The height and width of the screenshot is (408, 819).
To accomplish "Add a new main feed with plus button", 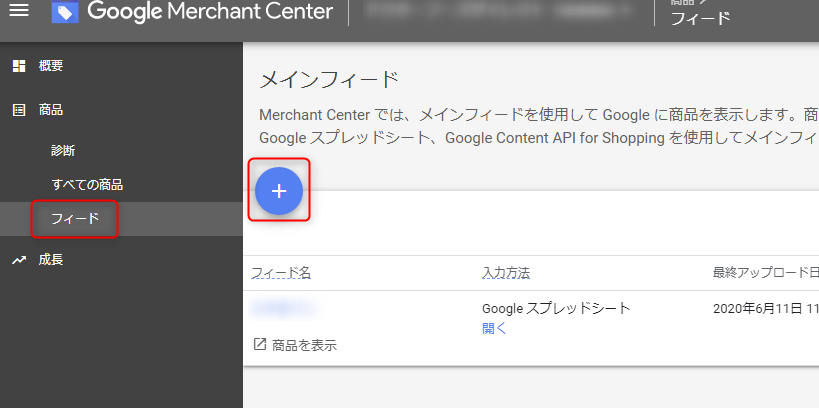I will (x=279, y=191).
